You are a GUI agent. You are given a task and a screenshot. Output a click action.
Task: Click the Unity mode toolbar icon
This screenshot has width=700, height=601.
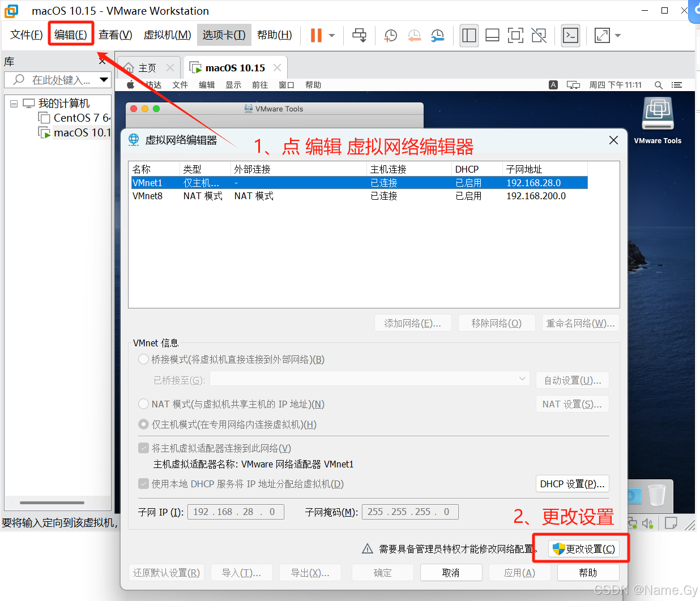tap(539, 35)
